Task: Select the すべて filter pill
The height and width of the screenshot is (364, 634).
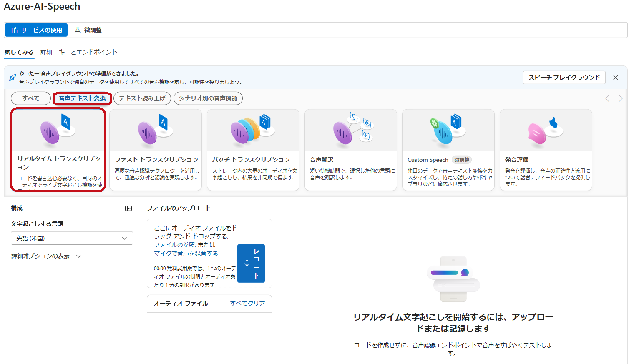Action: 31,98
